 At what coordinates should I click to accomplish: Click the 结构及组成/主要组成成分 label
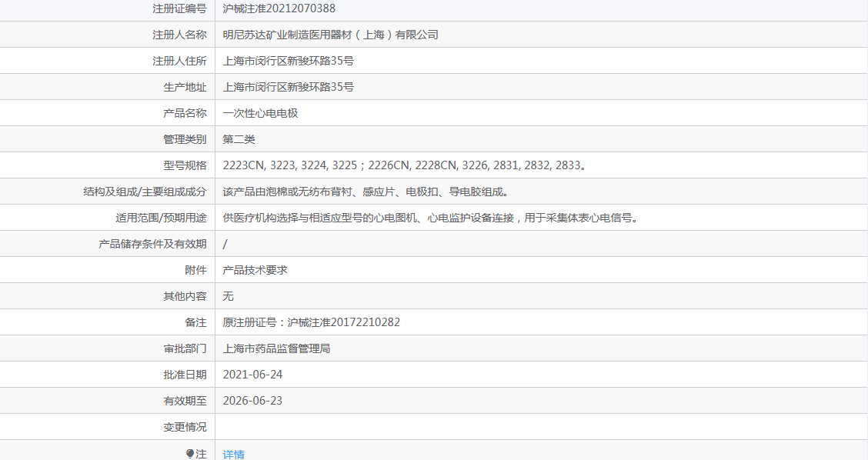click(x=145, y=192)
